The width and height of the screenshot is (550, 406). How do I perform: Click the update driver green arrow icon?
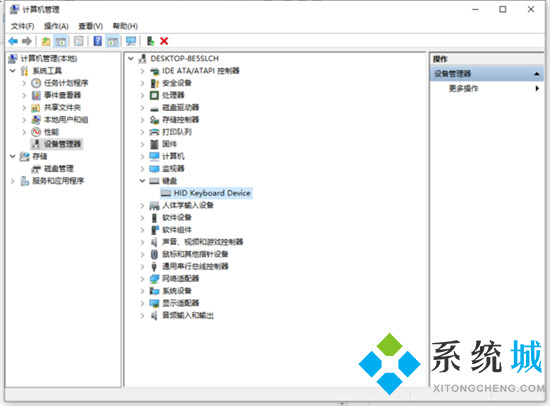pos(150,41)
